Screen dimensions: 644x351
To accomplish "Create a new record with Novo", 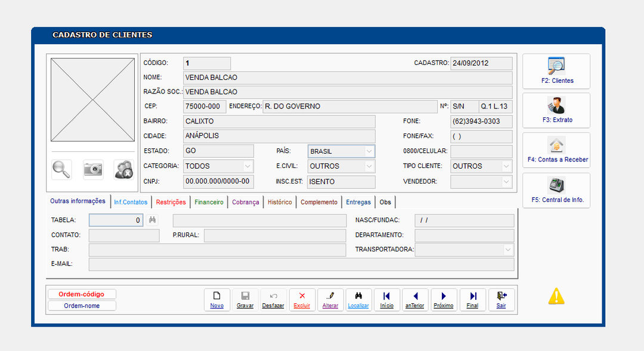I will click(x=217, y=300).
